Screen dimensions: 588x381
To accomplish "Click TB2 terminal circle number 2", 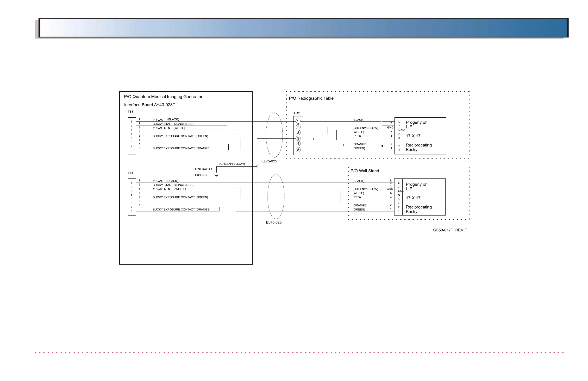I will coord(298,127).
